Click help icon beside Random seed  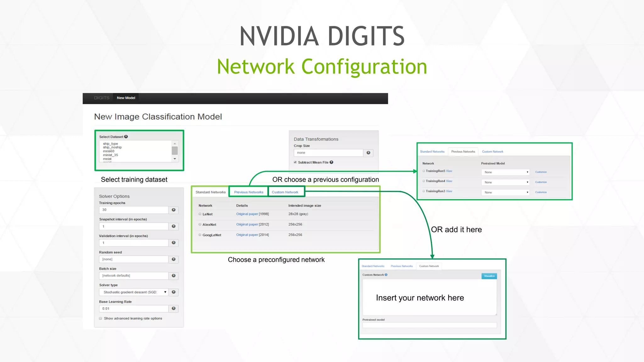point(174,259)
